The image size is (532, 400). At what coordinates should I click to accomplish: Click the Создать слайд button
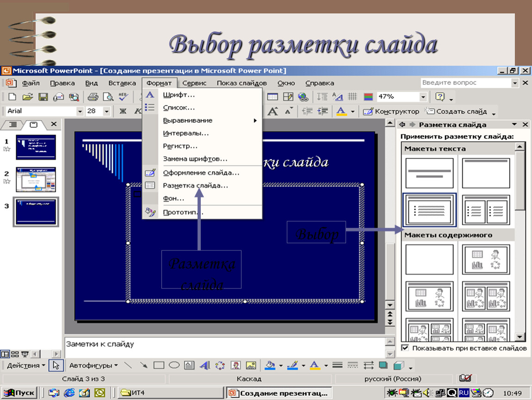click(457, 111)
